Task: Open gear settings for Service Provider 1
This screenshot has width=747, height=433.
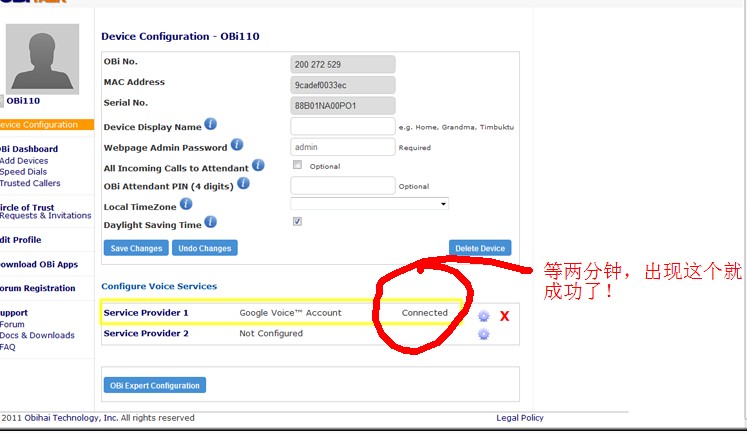Action: pyautogui.click(x=484, y=316)
